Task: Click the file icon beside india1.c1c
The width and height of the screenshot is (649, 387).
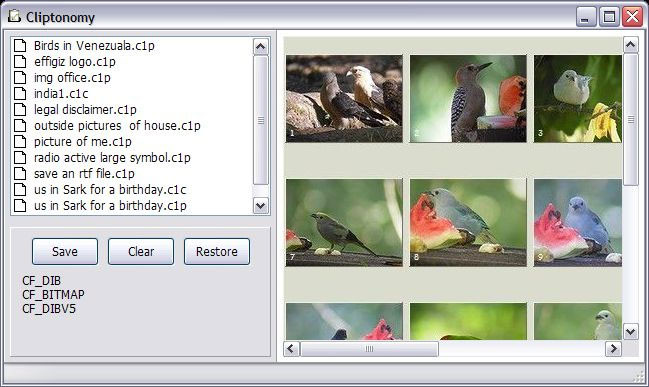Action: click(20, 93)
